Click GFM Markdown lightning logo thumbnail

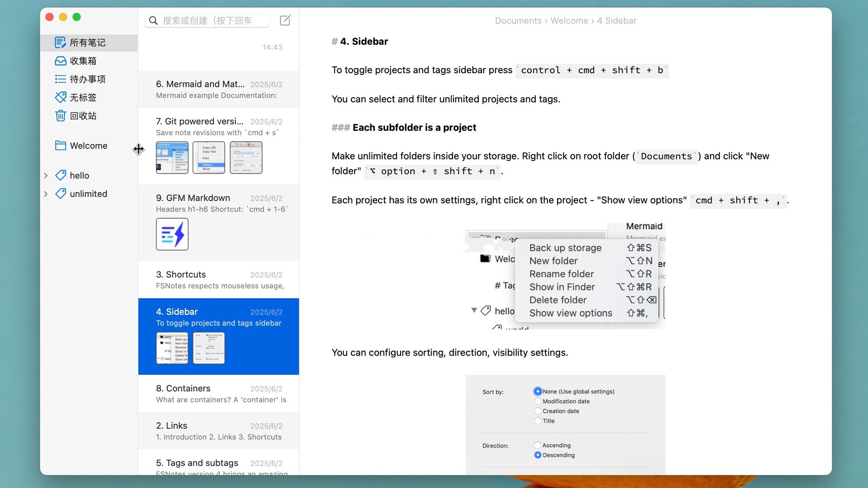click(172, 234)
